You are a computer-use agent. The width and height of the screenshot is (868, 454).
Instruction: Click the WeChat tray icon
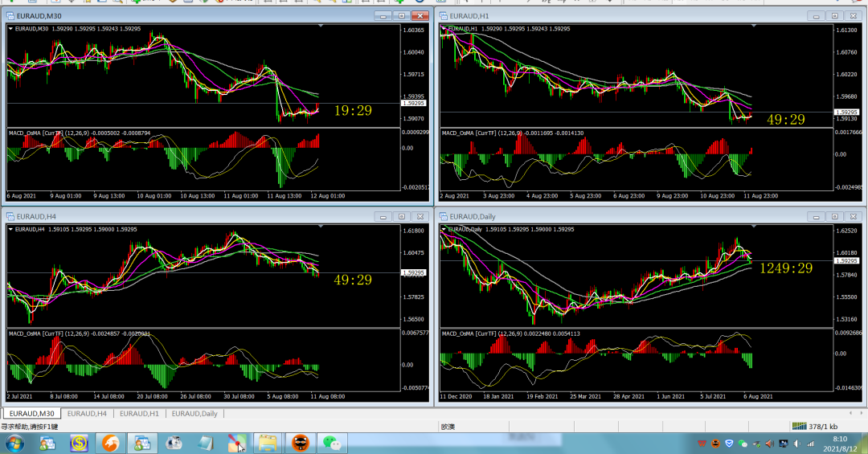point(743,444)
